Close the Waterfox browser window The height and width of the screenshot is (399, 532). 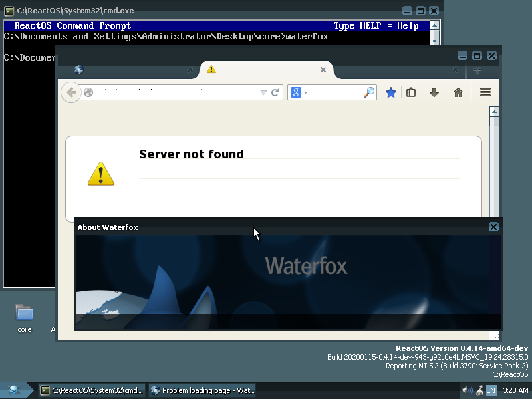pos(491,55)
